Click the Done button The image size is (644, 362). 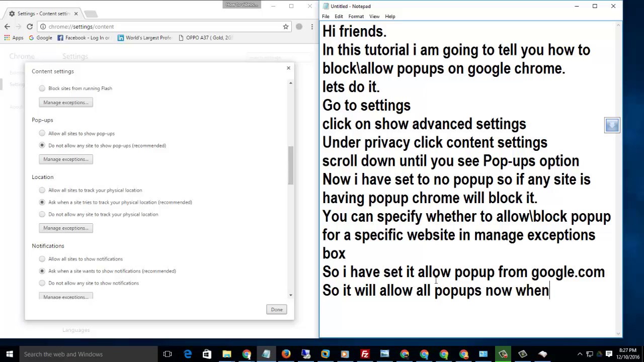pos(277,310)
